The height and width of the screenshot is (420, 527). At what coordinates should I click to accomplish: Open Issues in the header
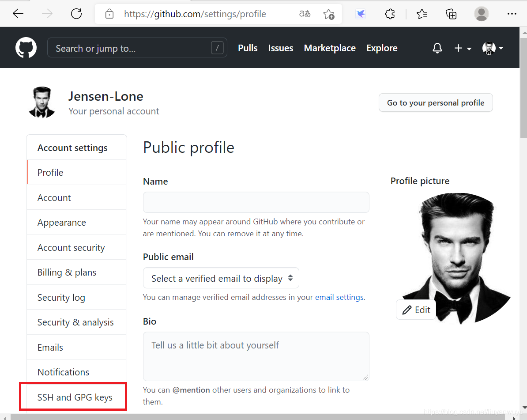click(x=281, y=48)
